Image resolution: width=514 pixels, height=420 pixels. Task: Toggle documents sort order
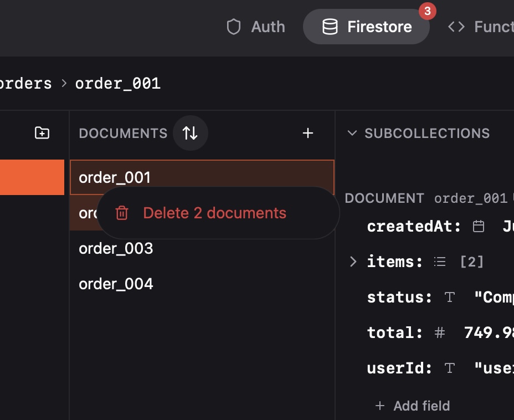[190, 133]
